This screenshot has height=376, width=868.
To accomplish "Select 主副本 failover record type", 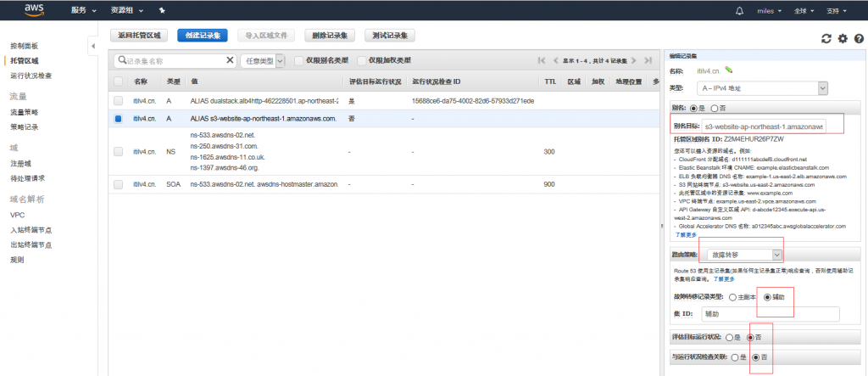I will pyautogui.click(x=733, y=297).
